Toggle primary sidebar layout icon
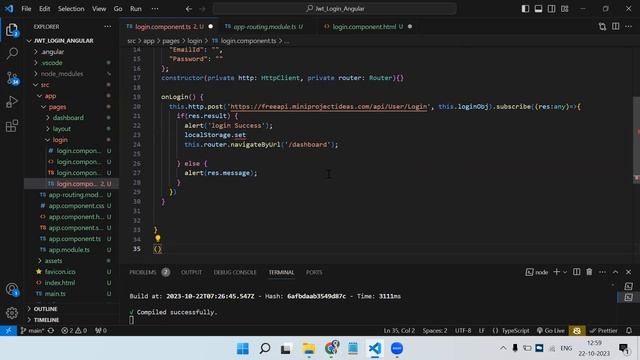This screenshot has height=360, width=640. pos(525,9)
